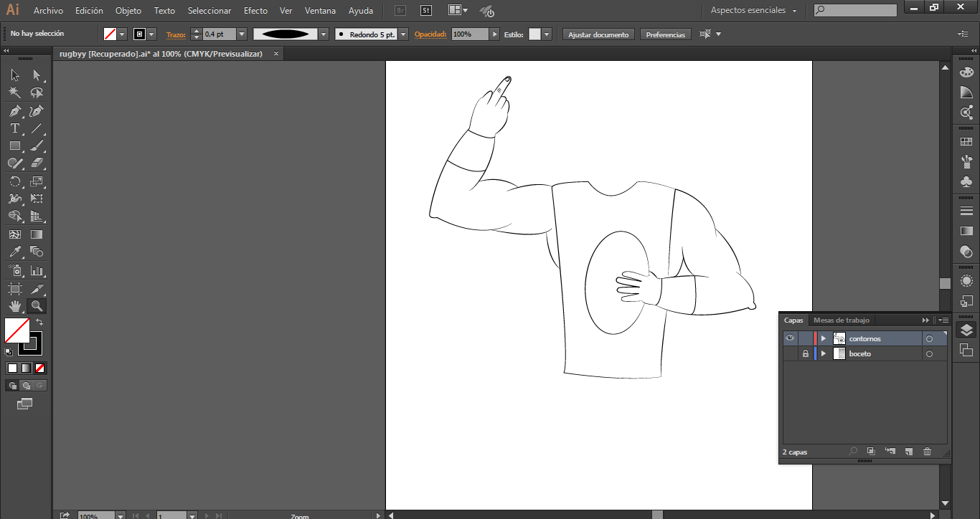Pick the Eyedropper tool
Image resolution: width=980 pixels, height=519 pixels.
pyautogui.click(x=15, y=252)
